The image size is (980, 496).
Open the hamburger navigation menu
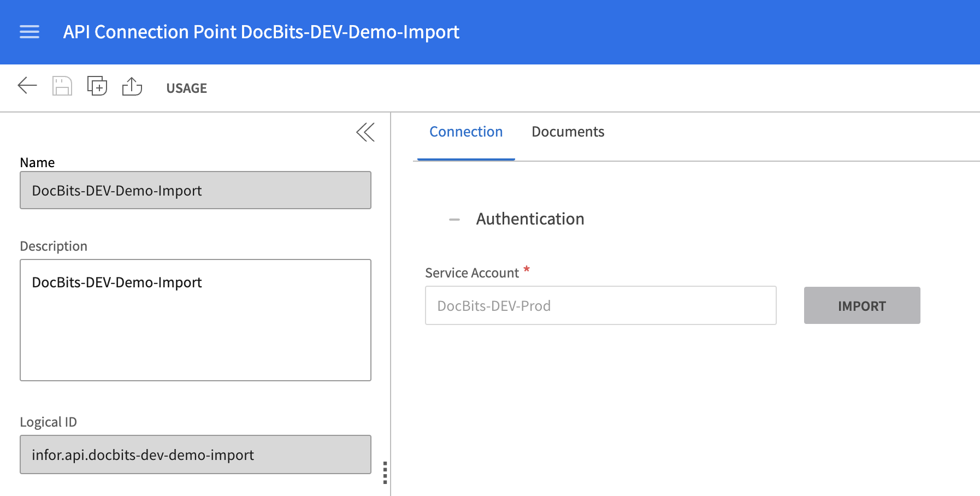29,32
